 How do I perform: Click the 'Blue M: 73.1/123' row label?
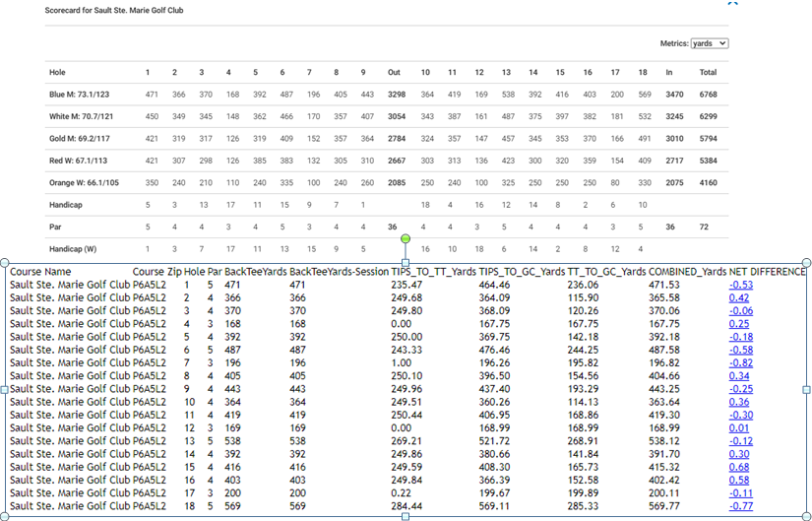click(x=80, y=95)
